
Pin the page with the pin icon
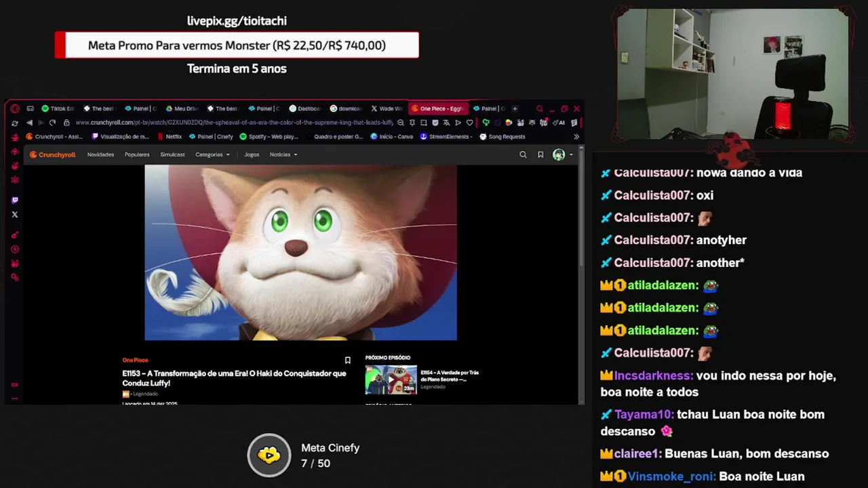(412, 123)
